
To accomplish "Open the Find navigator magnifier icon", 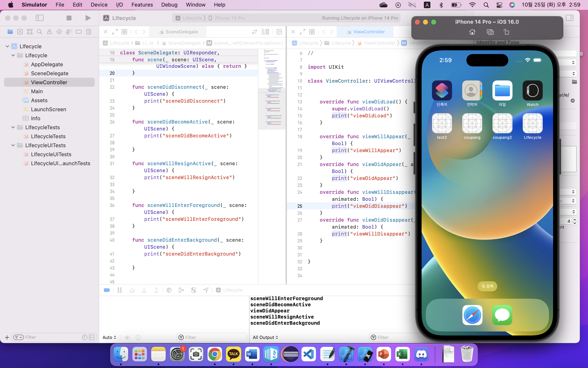I will (40, 32).
